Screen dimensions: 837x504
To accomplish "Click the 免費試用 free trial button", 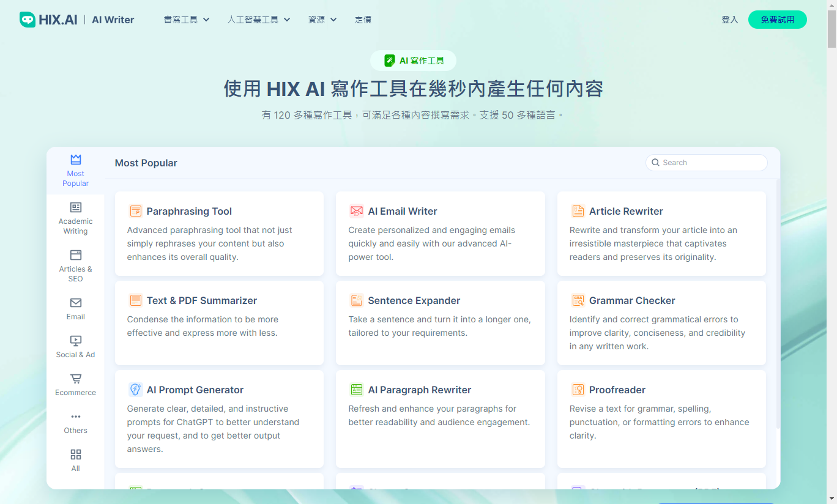I will pyautogui.click(x=778, y=20).
